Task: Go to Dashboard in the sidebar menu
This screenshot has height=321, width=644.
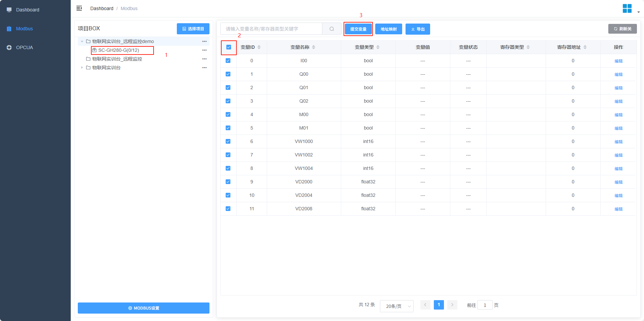Action: click(x=27, y=10)
